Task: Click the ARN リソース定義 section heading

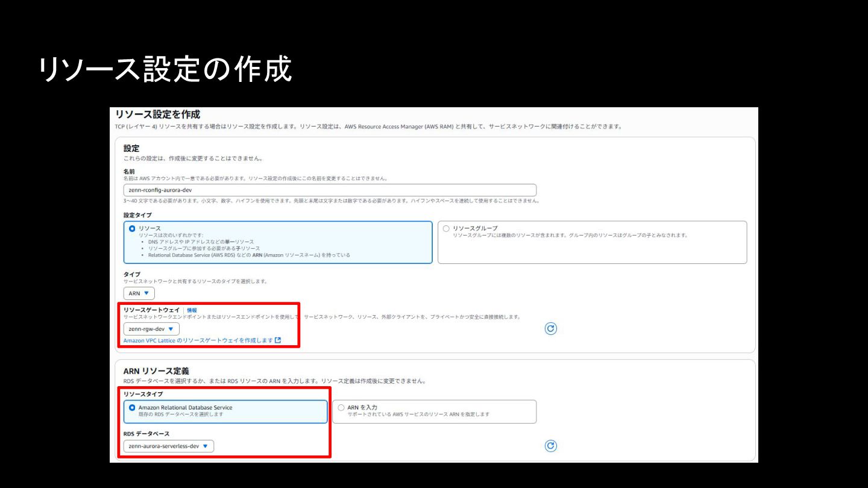Action: coord(156,371)
